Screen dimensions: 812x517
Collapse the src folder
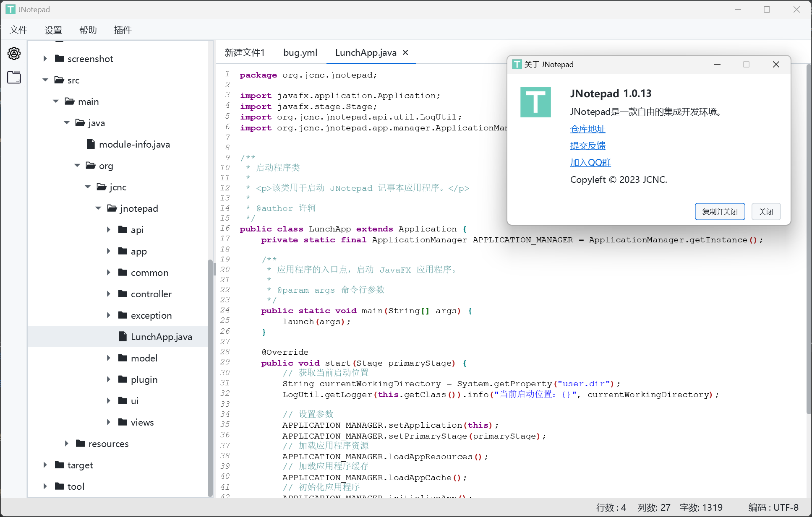coord(45,80)
